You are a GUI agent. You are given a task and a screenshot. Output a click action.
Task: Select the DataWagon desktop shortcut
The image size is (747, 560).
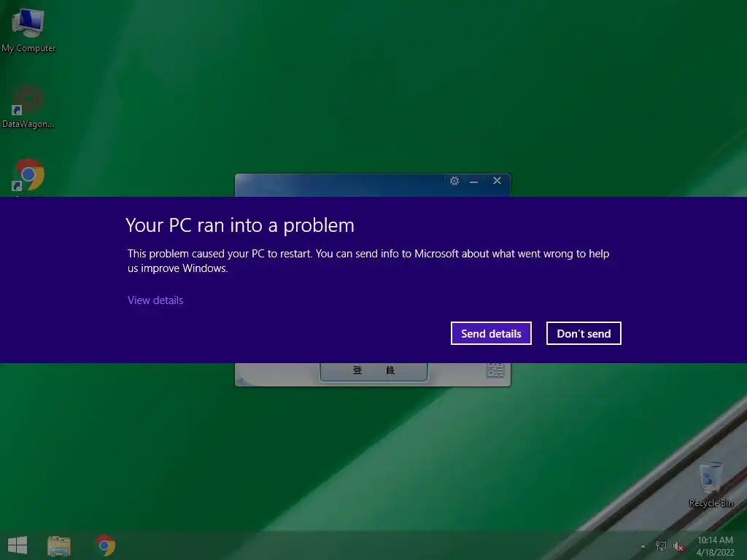tap(28, 106)
